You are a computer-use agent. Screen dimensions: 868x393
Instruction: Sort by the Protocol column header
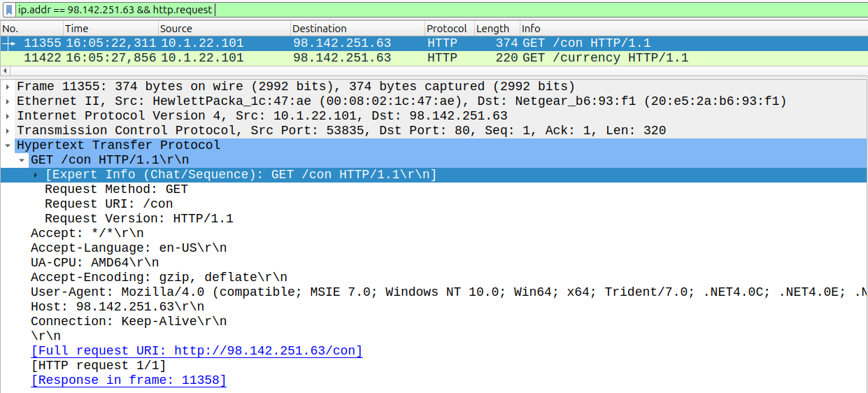449,29
